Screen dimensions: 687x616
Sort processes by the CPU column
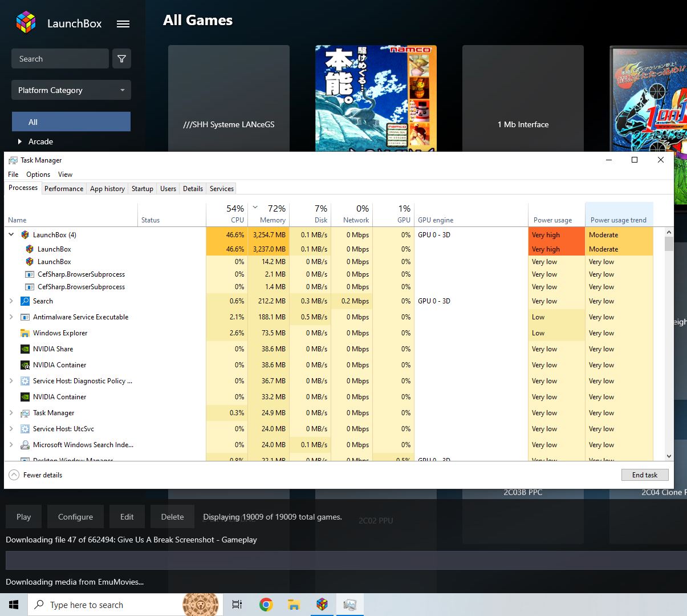[x=227, y=214]
